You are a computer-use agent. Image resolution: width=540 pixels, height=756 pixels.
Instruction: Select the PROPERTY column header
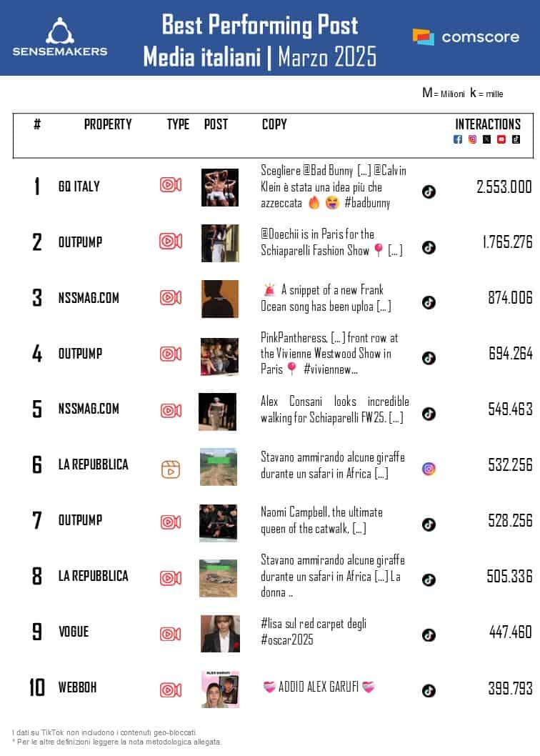tap(108, 124)
